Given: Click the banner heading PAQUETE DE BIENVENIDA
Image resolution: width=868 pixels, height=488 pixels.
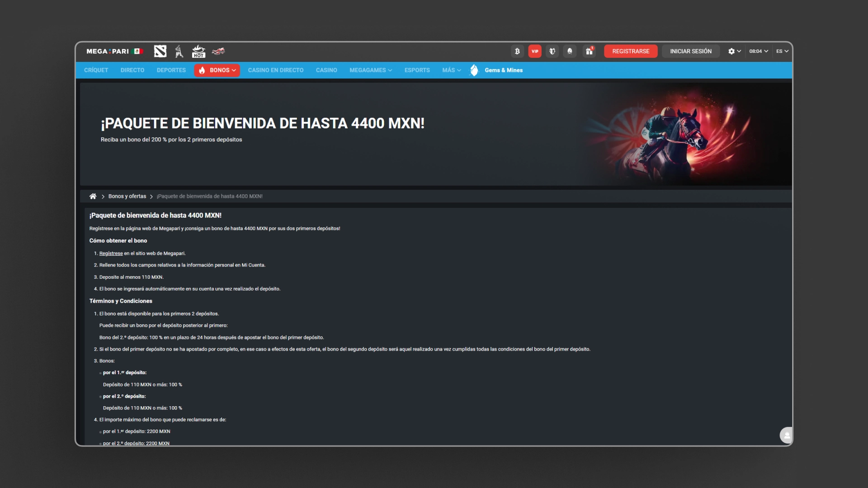Looking at the screenshot, I should coord(263,123).
